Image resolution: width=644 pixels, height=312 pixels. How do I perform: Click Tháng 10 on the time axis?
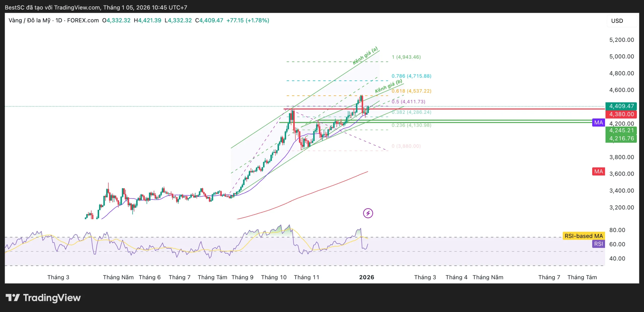click(x=274, y=277)
